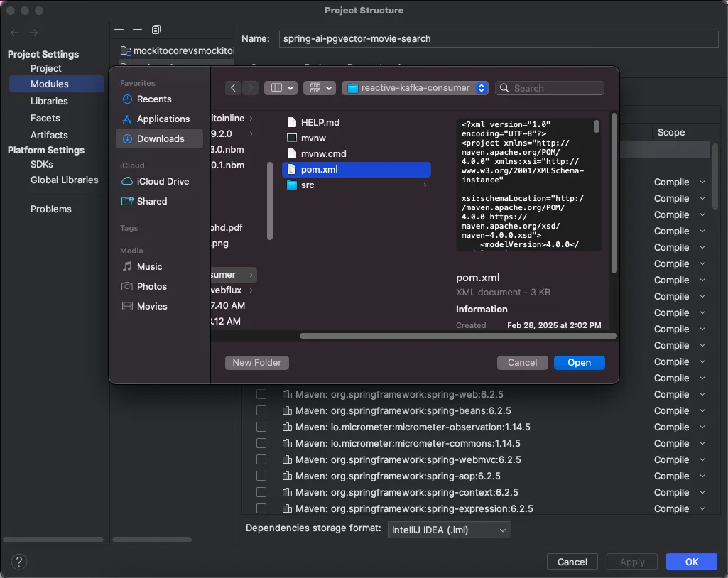Click the add module plus icon

coord(119,30)
